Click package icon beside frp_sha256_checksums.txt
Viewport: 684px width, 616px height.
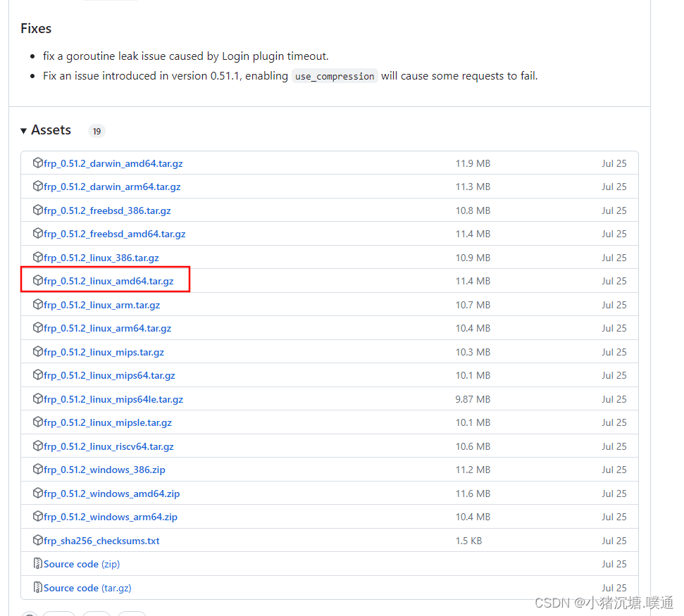38,541
